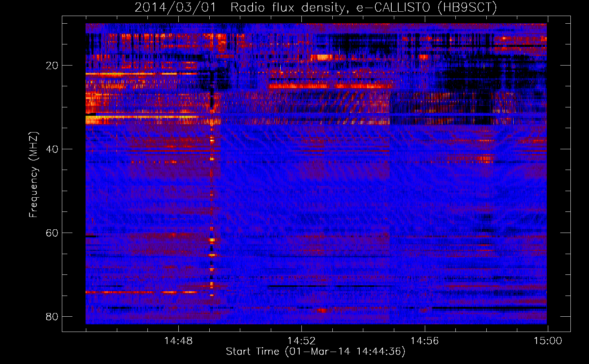Click the 'Frequency (MHZ)' y-axis label
This screenshot has height=364, width=589.
33,175
